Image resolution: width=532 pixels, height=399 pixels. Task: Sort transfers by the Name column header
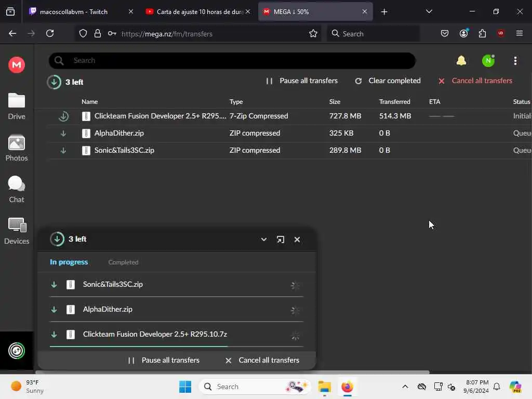pyautogui.click(x=89, y=101)
